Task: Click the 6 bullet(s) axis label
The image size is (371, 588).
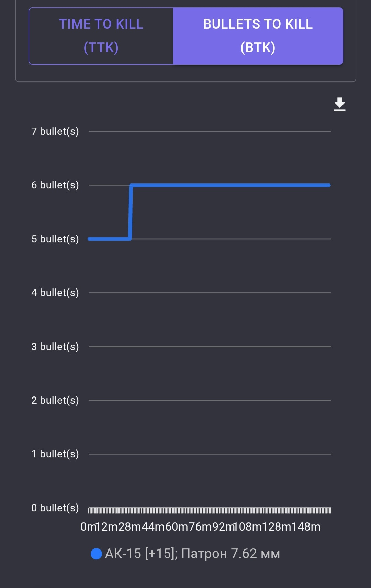Action: point(55,185)
